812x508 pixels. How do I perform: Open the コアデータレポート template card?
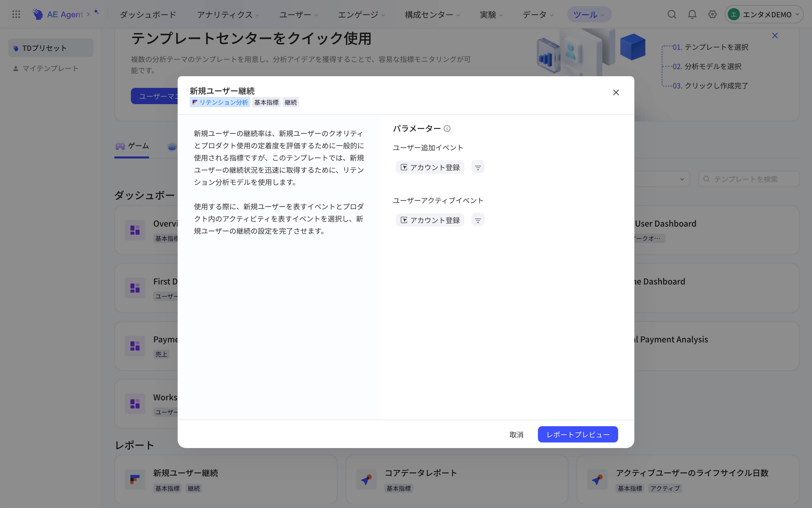tap(457, 480)
